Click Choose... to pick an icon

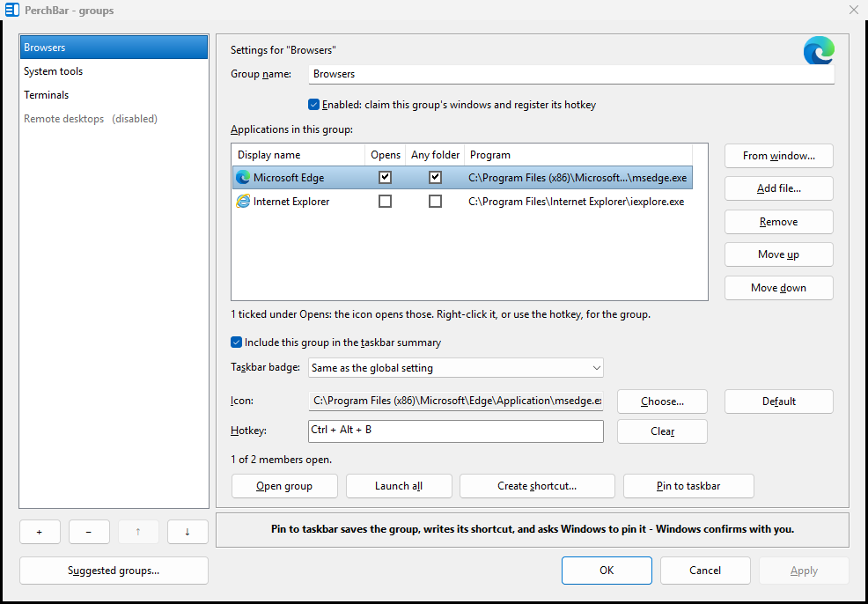[x=663, y=401]
